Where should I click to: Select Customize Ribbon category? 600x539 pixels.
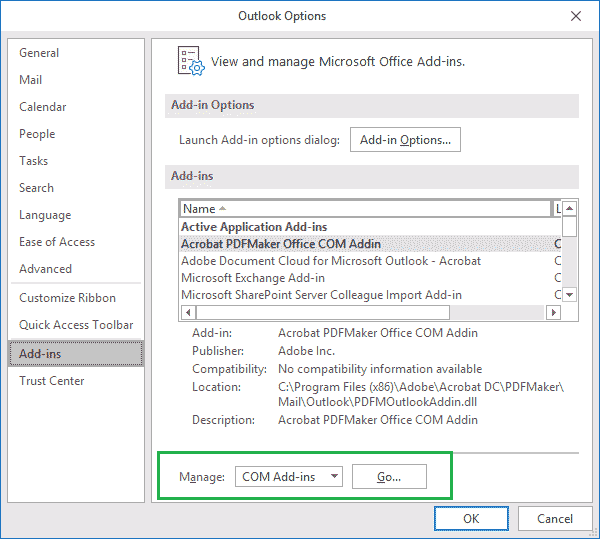[76, 298]
